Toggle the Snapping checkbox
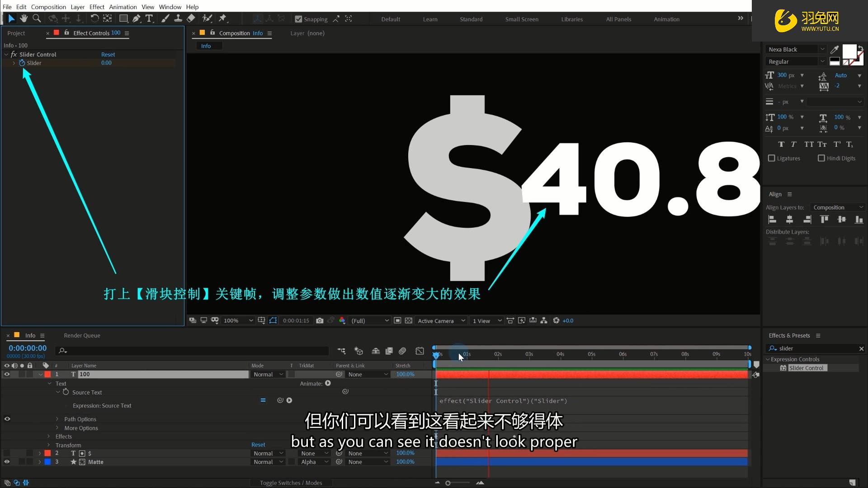 (298, 19)
